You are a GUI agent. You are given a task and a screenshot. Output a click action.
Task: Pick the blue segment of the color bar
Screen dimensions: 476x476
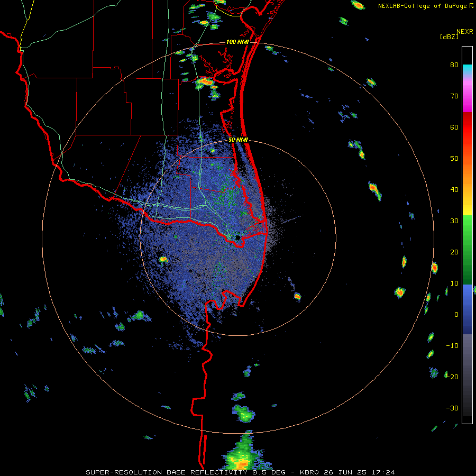coord(467,309)
